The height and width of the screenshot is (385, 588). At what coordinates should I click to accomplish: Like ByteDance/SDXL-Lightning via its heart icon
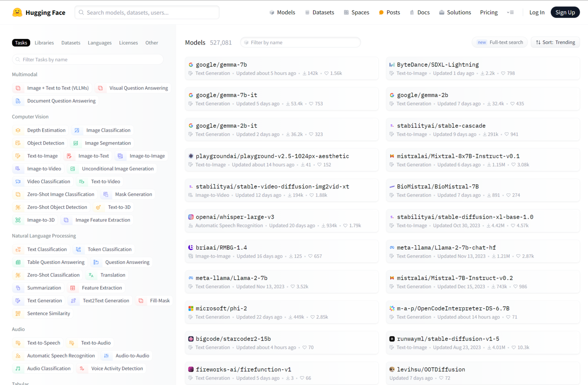pyautogui.click(x=503, y=73)
